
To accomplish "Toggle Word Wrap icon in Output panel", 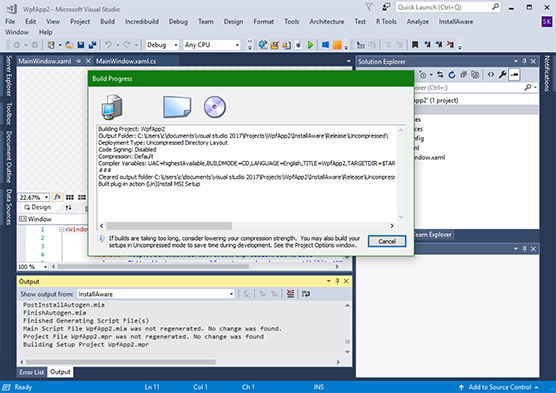I will (x=306, y=294).
